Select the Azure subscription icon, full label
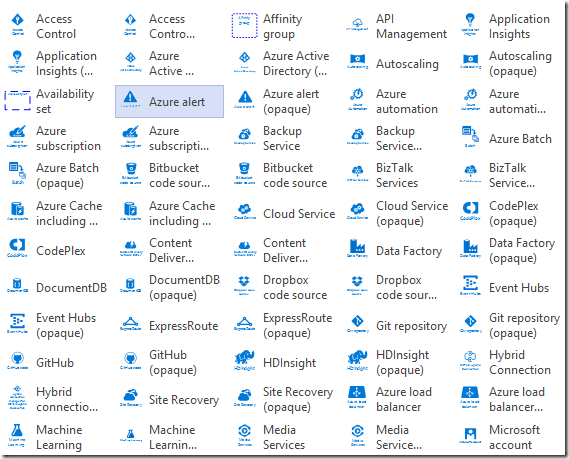Viewport: 569px width, 459px height. [x=17, y=136]
